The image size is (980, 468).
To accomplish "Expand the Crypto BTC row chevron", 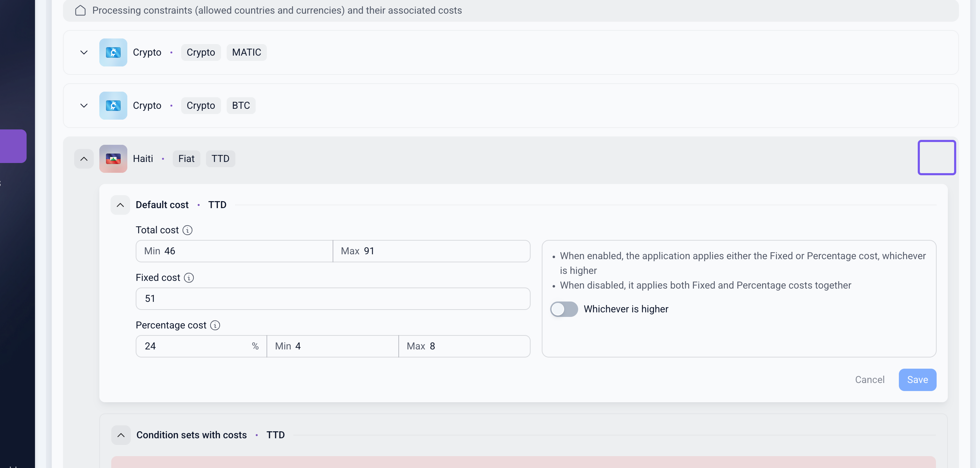I will (84, 106).
